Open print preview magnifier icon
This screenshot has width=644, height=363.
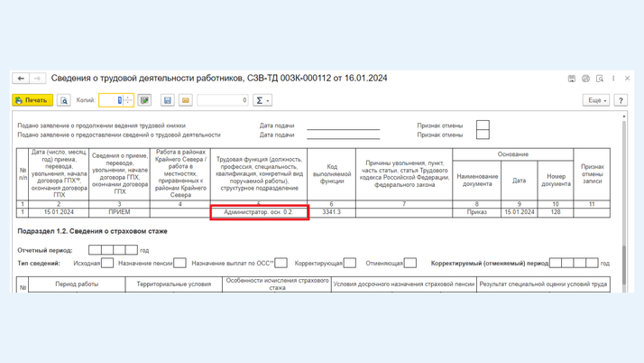click(64, 100)
